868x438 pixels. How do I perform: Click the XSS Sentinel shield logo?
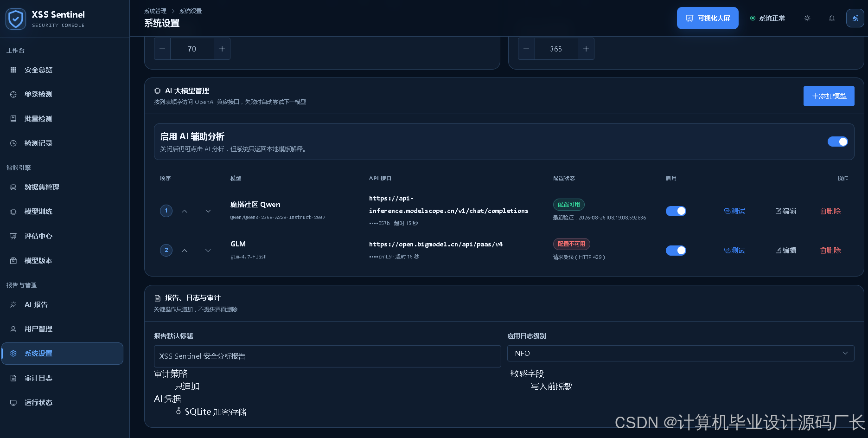(x=16, y=19)
